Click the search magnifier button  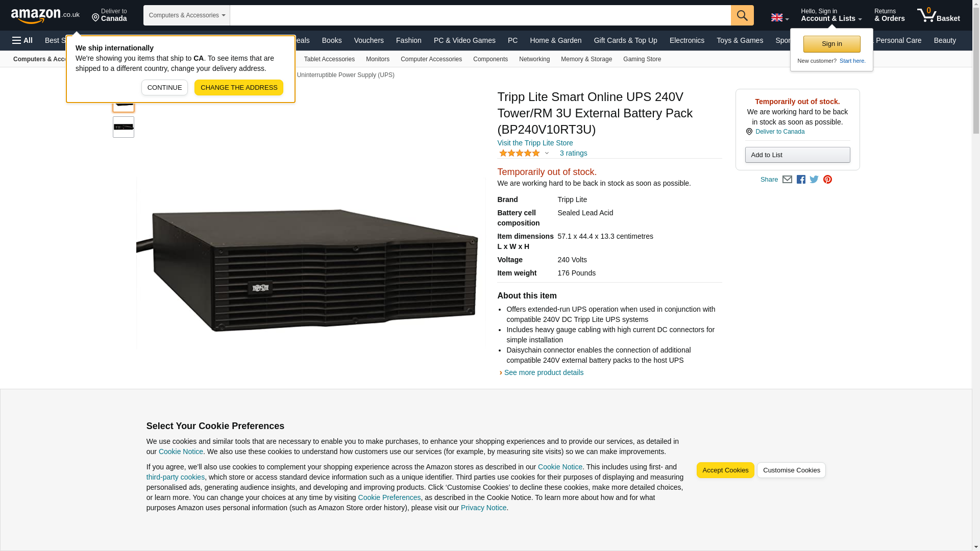point(742,15)
